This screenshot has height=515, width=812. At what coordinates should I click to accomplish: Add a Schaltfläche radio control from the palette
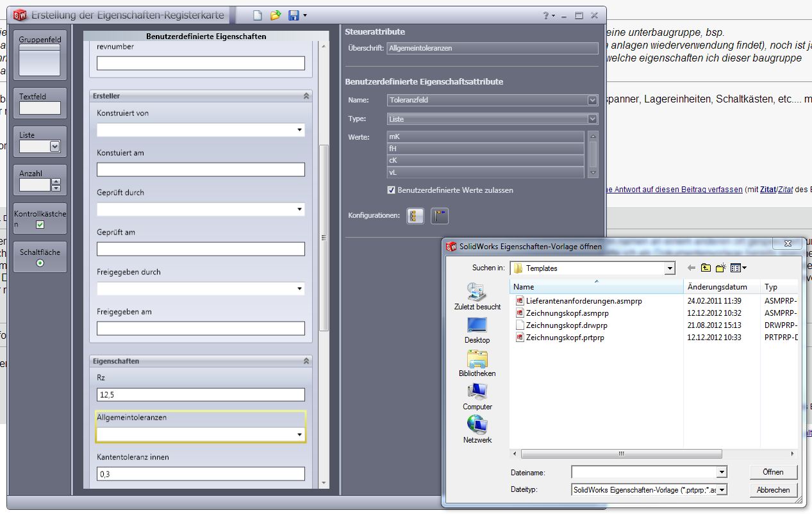pyautogui.click(x=40, y=257)
